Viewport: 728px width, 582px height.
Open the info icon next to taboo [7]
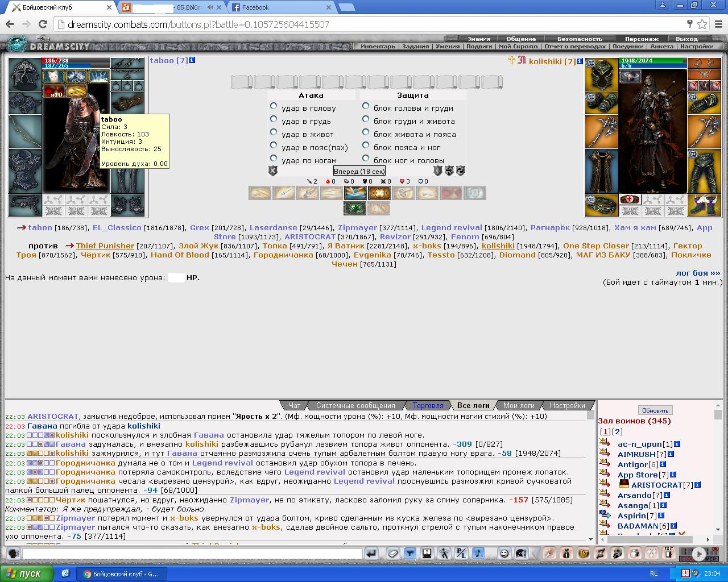point(192,60)
